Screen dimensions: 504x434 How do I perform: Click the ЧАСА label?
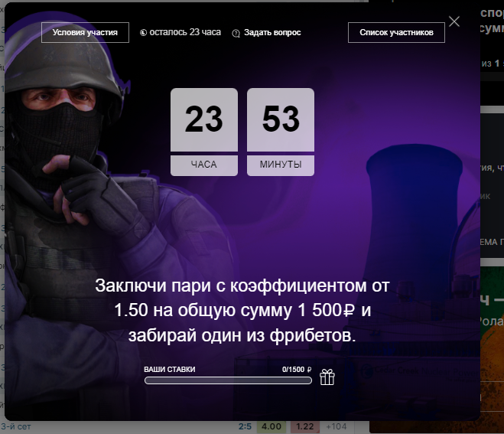pos(204,165)
